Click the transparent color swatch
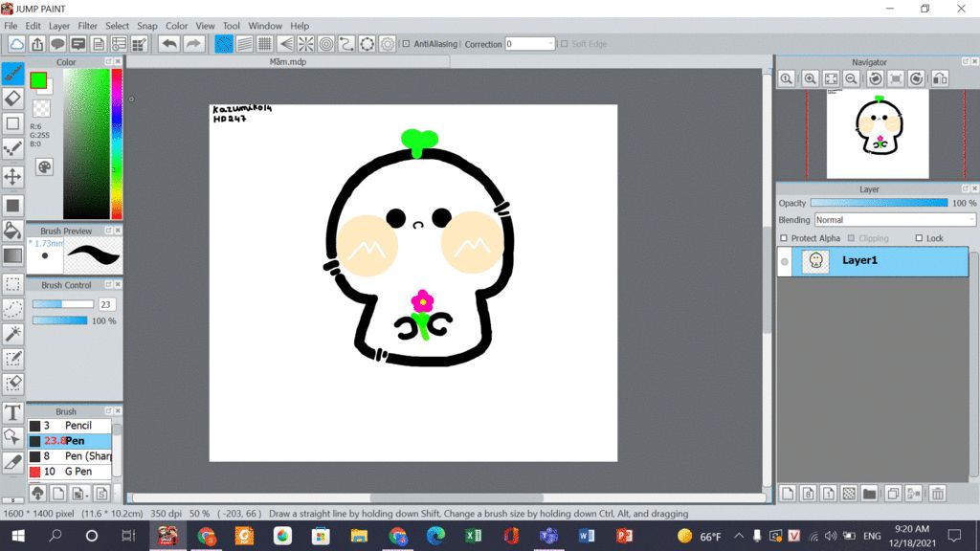 click(41, 108)
